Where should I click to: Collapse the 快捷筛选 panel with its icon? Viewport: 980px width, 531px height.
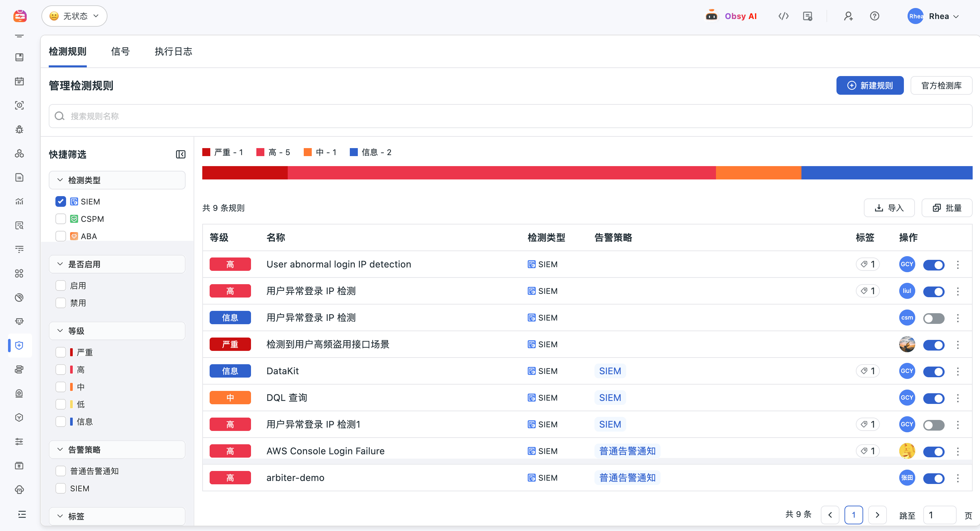tap(181, 154)
